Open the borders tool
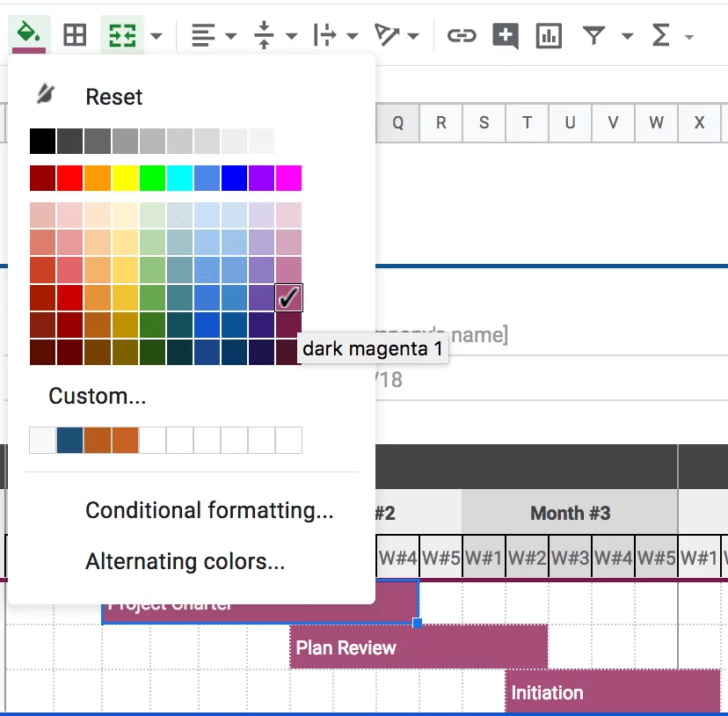Viewport: 728px width, 716px height. (x=75, y=35)
